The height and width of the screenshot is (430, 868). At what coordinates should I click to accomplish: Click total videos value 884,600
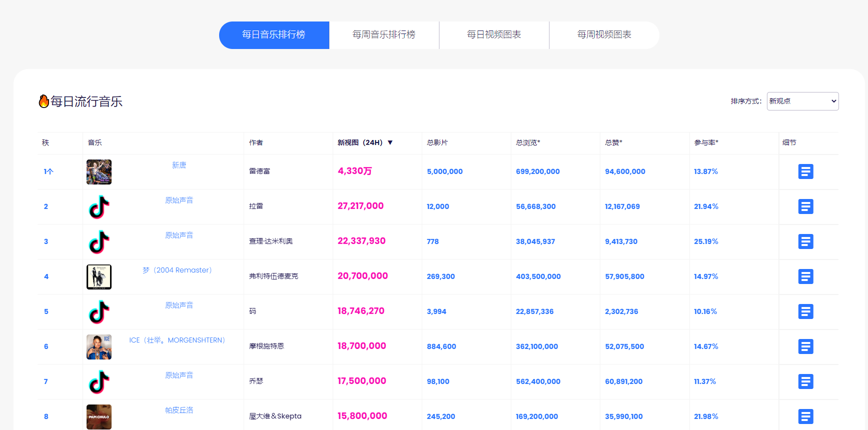click(441, 346)
